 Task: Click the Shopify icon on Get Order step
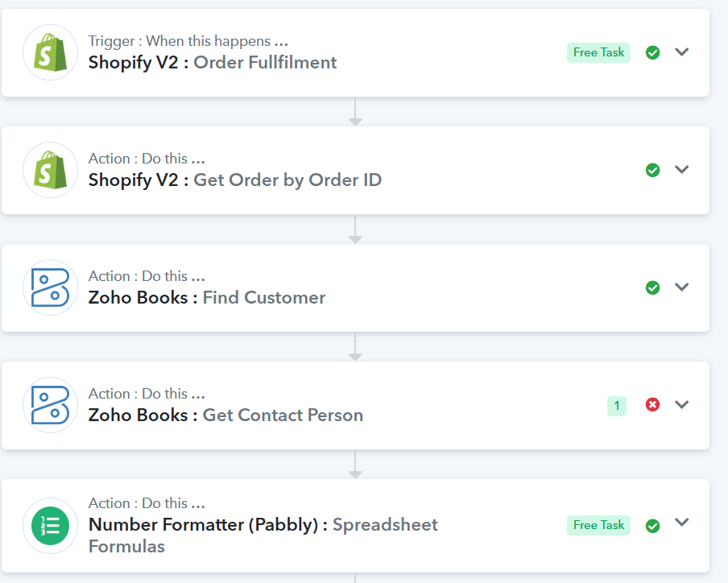pyautogui.click(x=50, y=170)
